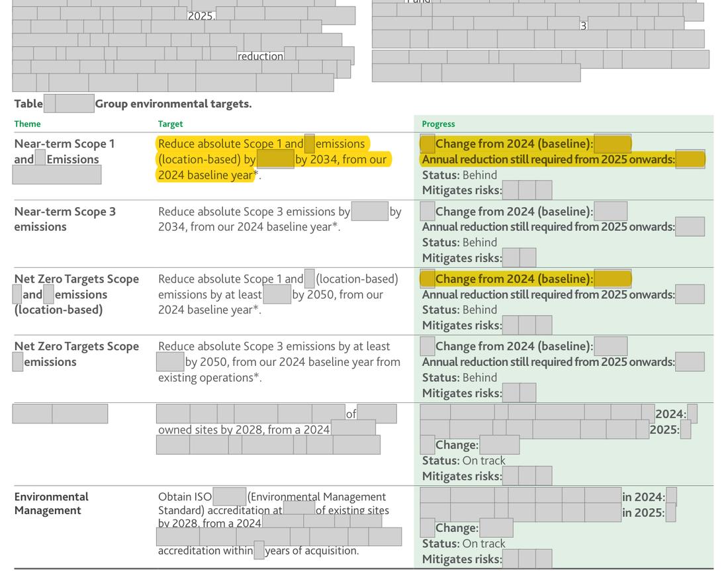Click the 'Group environmental targets.' table caption

173,103
